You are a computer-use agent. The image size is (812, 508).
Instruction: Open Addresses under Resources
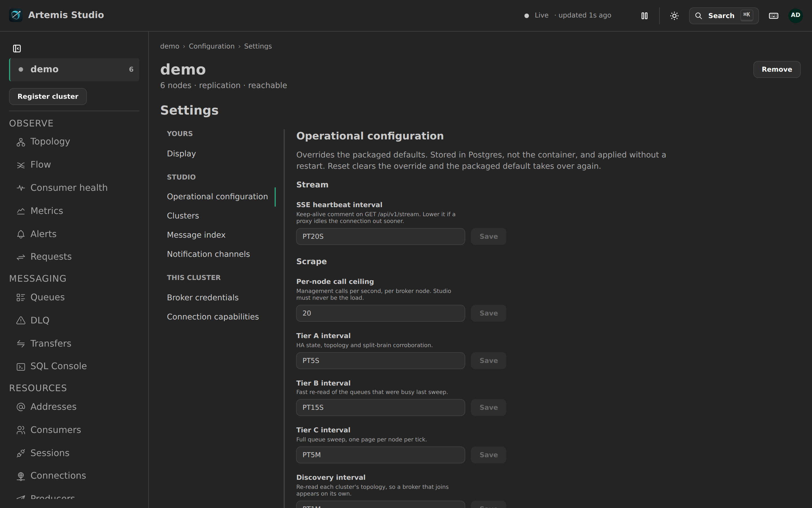(74, 407)
